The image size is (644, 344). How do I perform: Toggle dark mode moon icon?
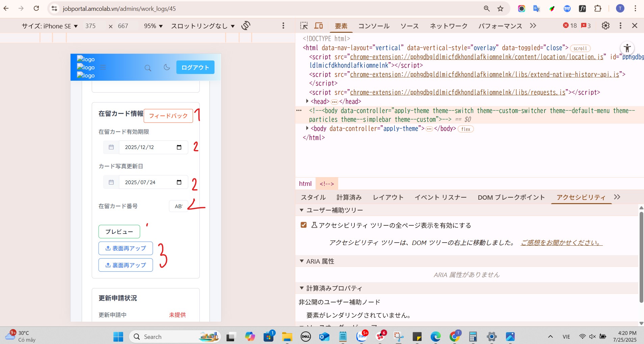tap(167, 67)
